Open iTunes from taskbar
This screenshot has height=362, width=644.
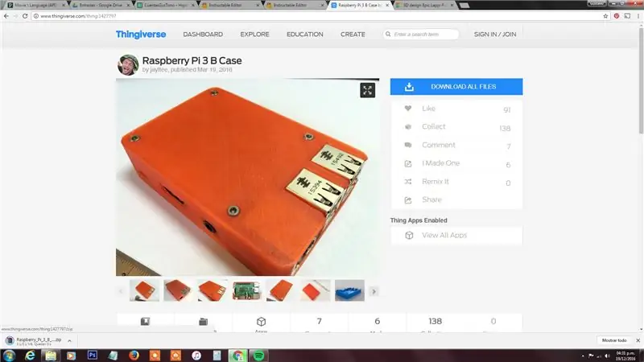[x=196, y=356]
